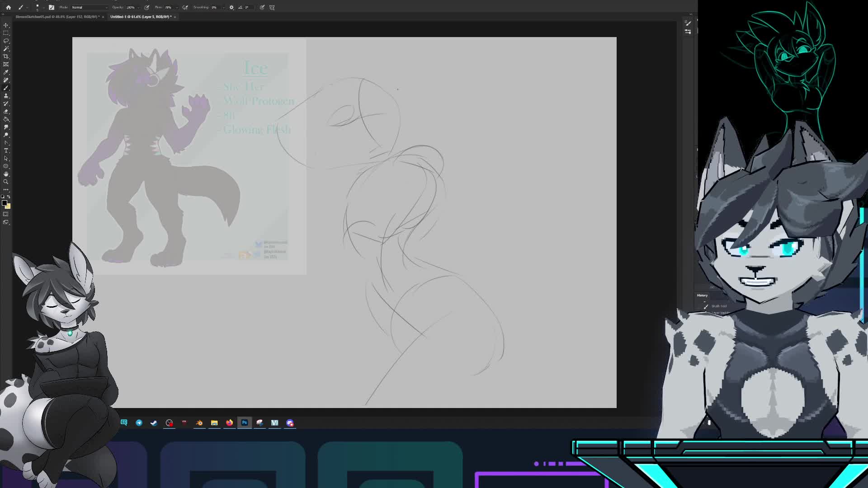The height and width of the screenshot is (488, 868).
Task: Open Firefox from the taskbar
Action: [x=230, y=423]
